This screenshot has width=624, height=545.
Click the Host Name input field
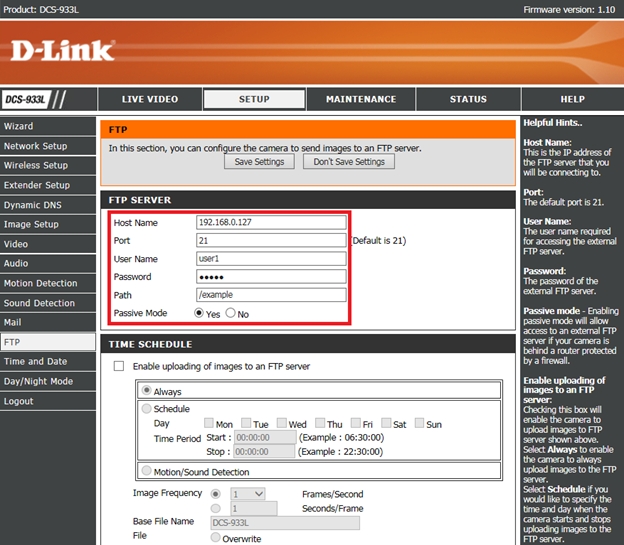coord(271,223)
